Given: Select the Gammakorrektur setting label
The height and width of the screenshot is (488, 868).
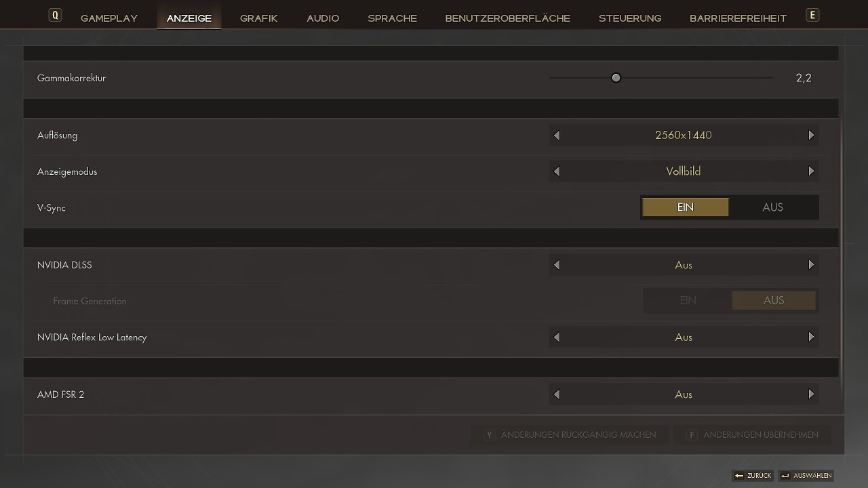Looking at the screenshot, I should (x=72, y=78).
